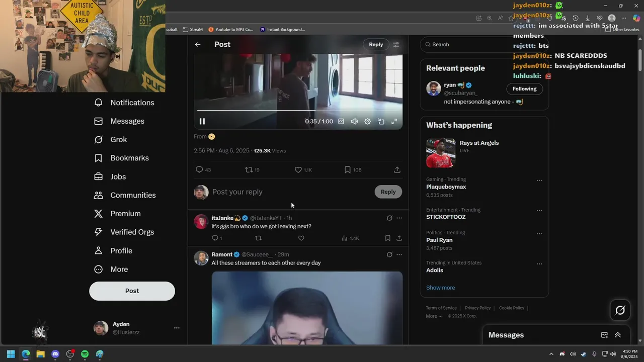Bookmark the post with 108 bookmarks
Viewport: 644px width, 362px height.
(347, 170)
